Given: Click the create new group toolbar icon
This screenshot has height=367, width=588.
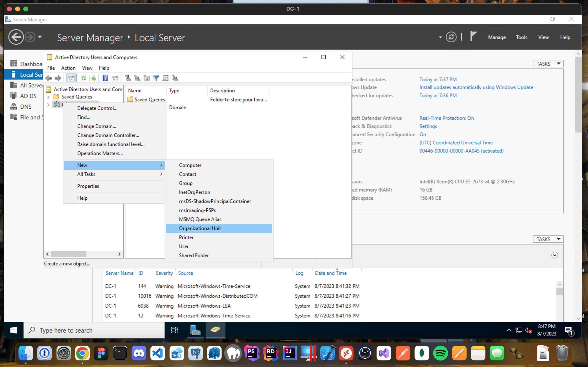Looking at the screenshot, I should (137, 78).
